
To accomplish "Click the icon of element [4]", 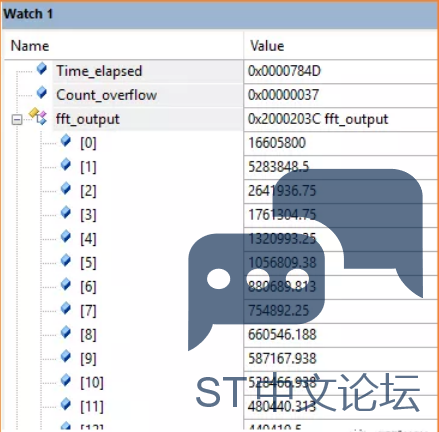I will pos(66,237).
